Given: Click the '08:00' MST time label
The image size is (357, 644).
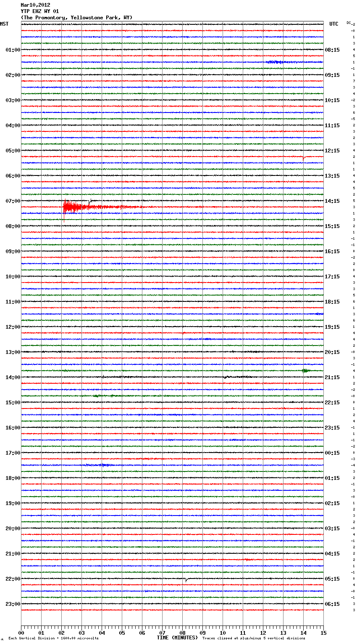Looking at the screenshot, I should pos(13,226).
